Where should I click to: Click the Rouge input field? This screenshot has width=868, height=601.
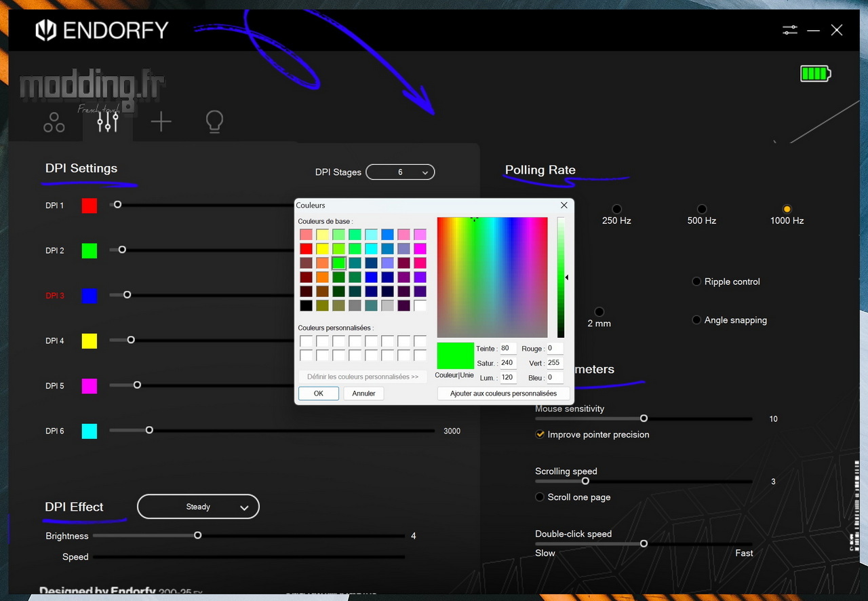point(555,349)
